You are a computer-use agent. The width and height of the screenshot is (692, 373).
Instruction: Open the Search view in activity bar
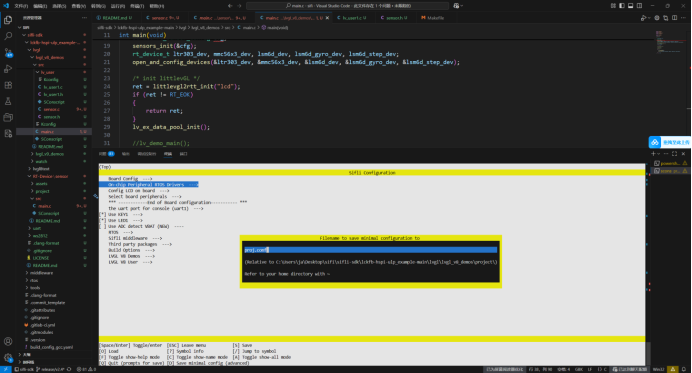pyautogui.click(x=8, y=36)
